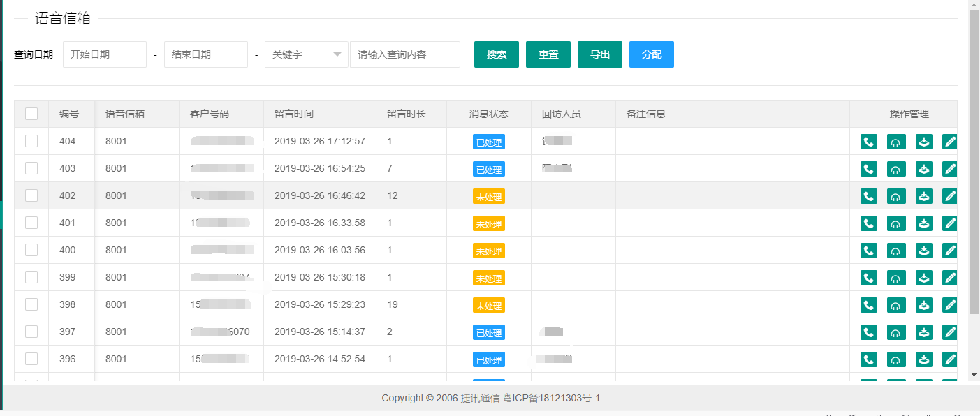Click the 重置 button
The image size is (980, 416).
pyautogui.click(x=548, y=54)
